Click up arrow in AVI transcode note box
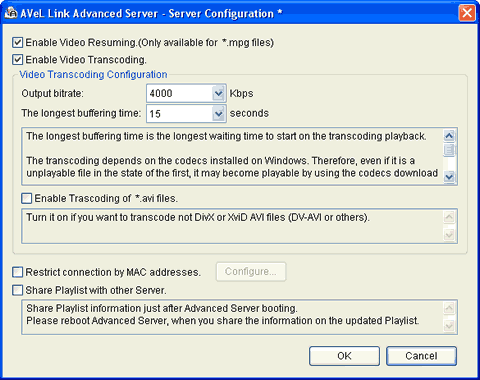The image size is (480, 380). (449, 217)
